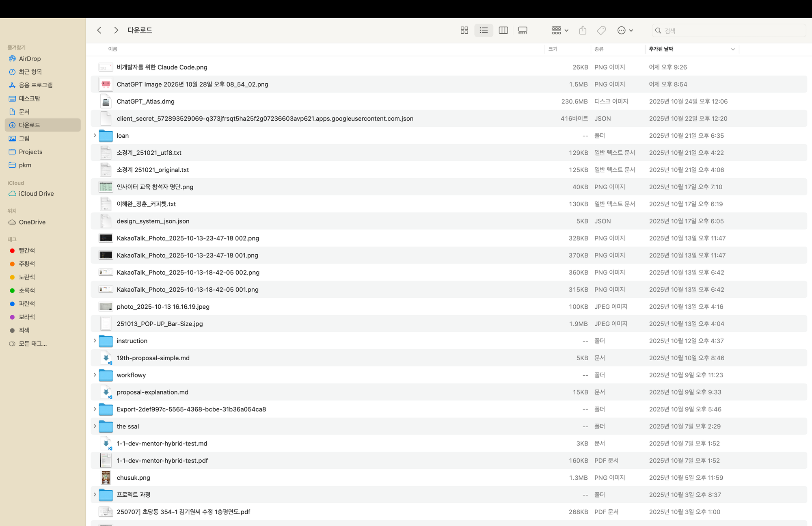Select the chusuk.png file
Screen dimensions: 812x526
[134, 478]
